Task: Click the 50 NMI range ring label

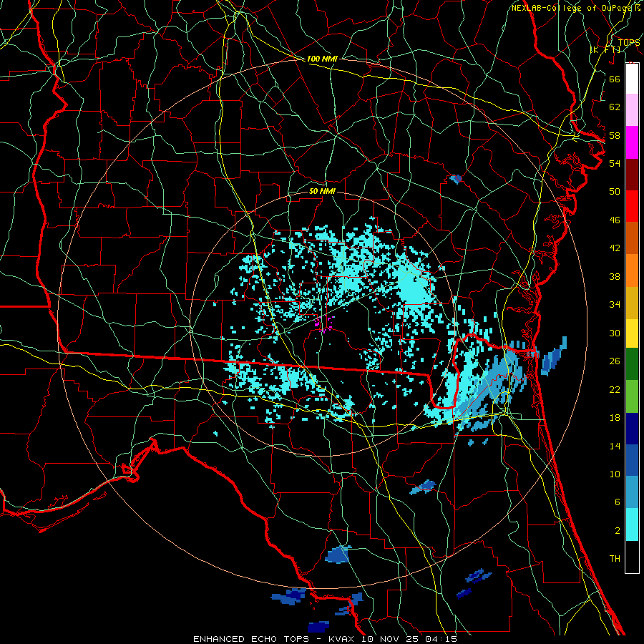Action: coord(322,191)
